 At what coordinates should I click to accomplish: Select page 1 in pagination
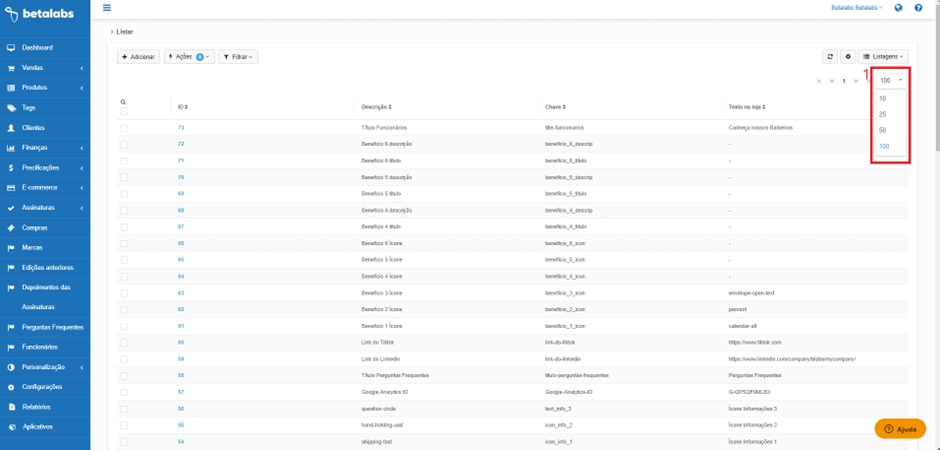(844, 80)
